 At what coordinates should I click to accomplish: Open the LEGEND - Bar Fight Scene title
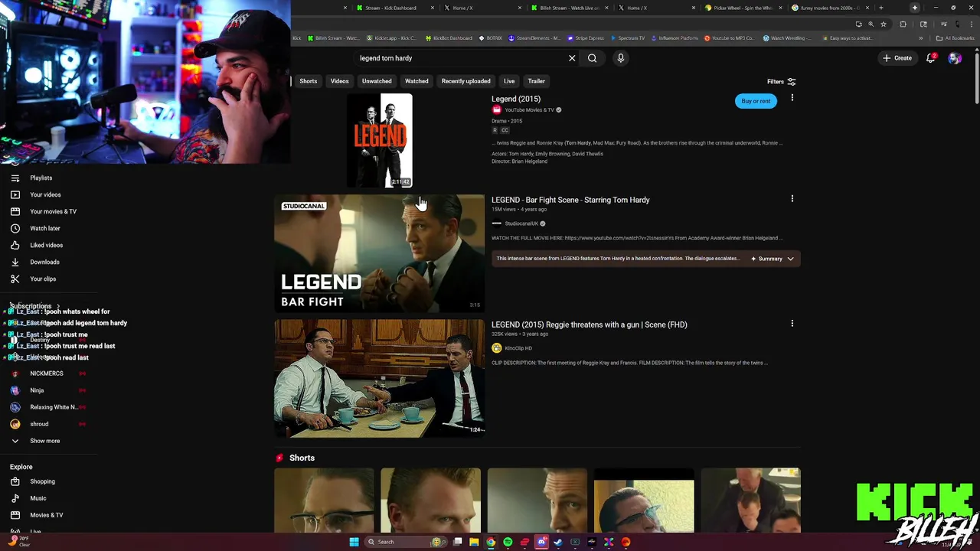click(570, 200)
